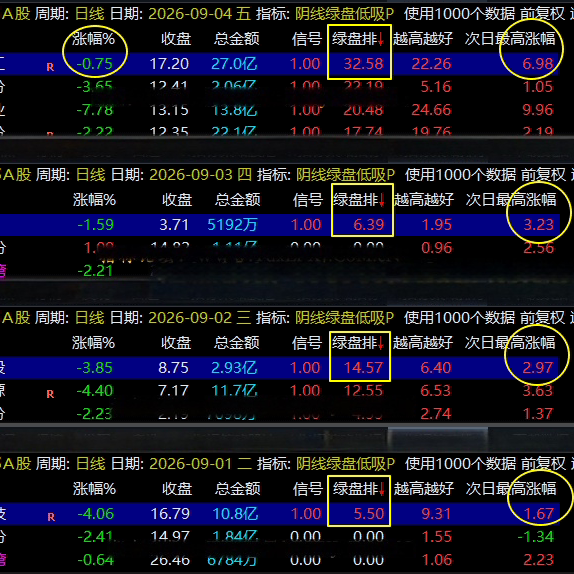Select the date 2026-09-02 三 label

click(200, 318)
